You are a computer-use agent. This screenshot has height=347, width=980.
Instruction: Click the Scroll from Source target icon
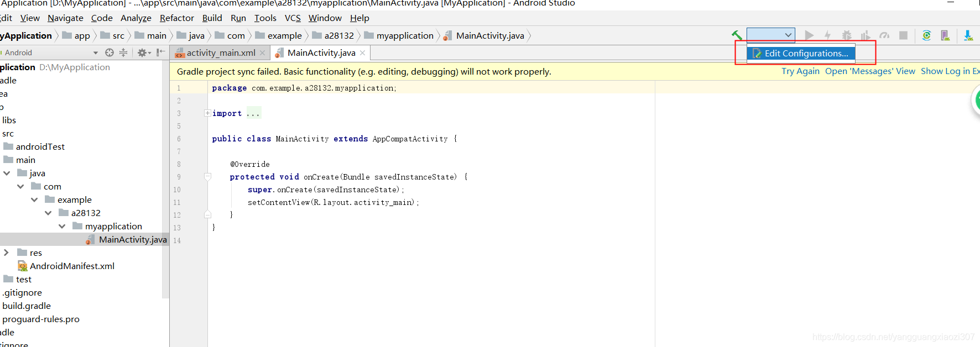110,52
